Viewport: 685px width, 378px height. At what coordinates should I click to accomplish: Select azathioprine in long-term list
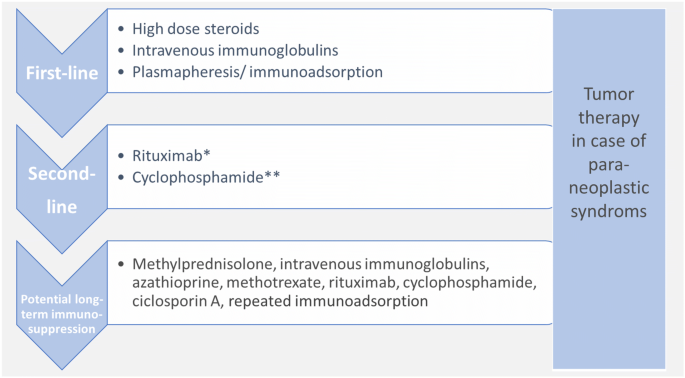click(177, 283)
